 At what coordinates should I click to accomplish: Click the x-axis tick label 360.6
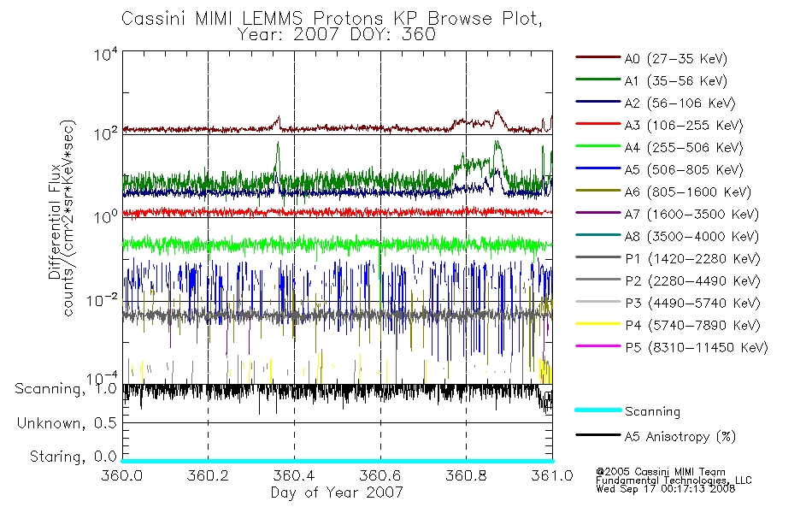380,475
